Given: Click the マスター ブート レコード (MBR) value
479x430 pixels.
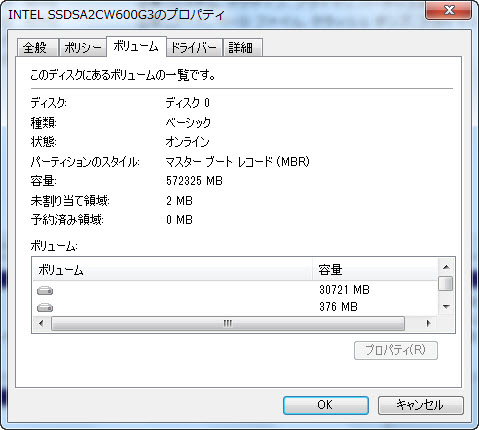Looking at the screenshot, I should [x=237, y=162].
